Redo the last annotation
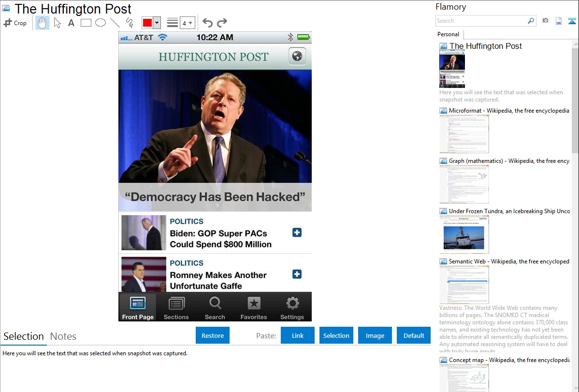 pos(222,23)
